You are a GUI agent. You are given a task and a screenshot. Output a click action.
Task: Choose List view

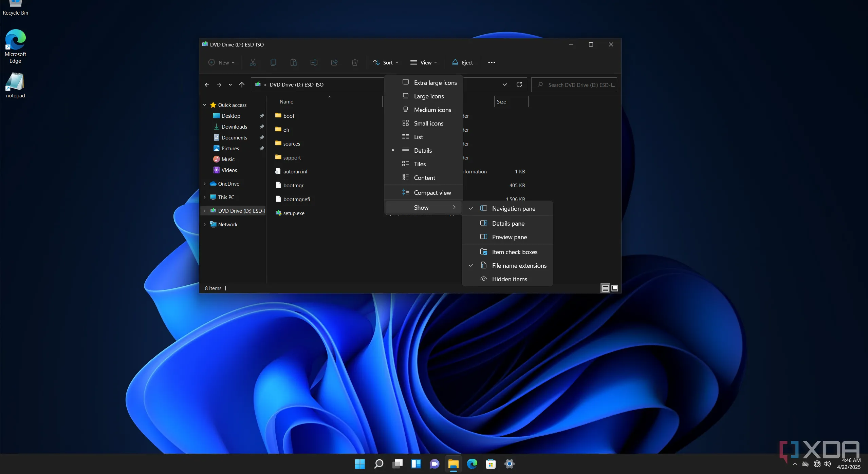point(424,137)
